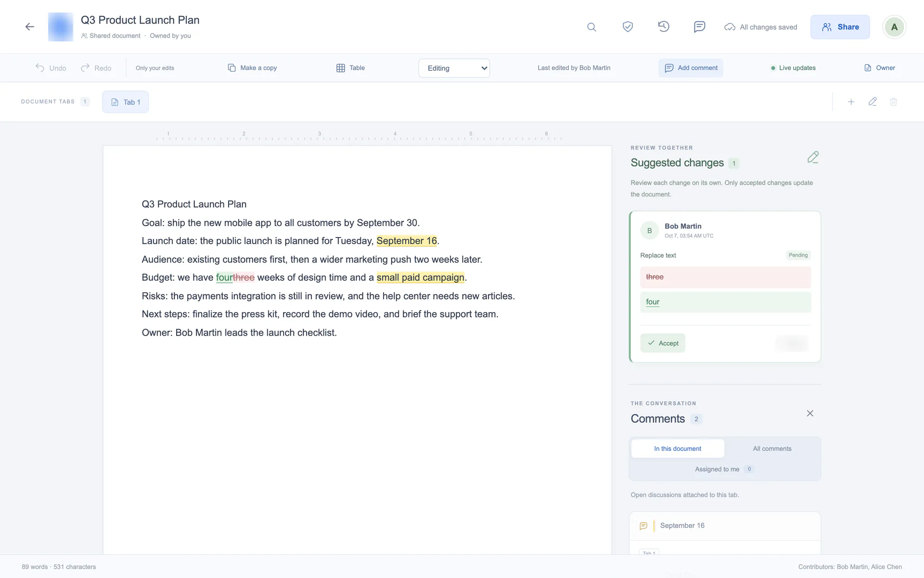This screenshot has width=924, height=578.
Task: Add a new document tab with plus icon
Action: [x=851, y=102]
